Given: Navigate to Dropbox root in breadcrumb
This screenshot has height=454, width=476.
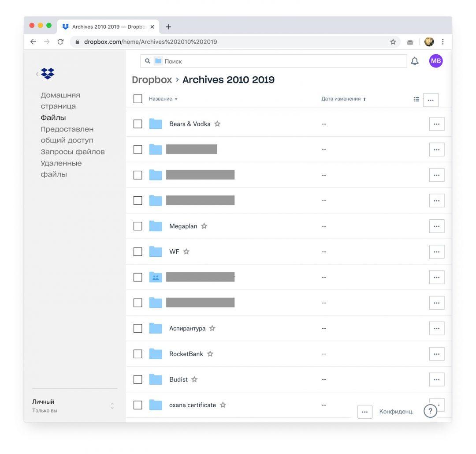Looking at the screenshot, I should coord(152,79).
